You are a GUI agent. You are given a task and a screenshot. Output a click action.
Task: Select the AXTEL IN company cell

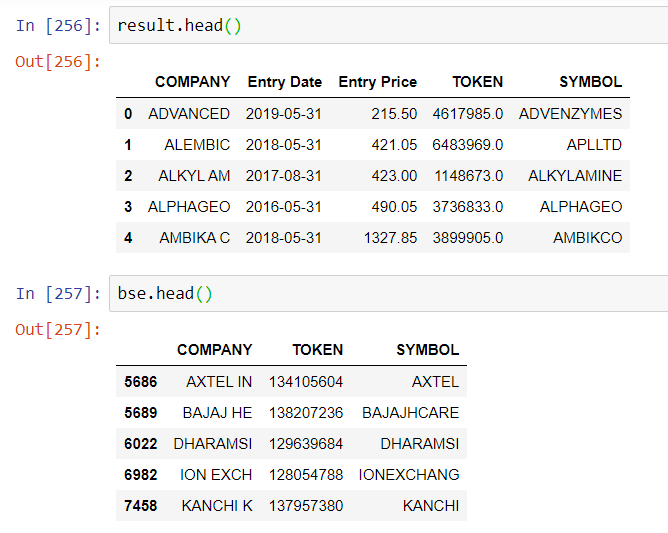(x=219, y=382)
